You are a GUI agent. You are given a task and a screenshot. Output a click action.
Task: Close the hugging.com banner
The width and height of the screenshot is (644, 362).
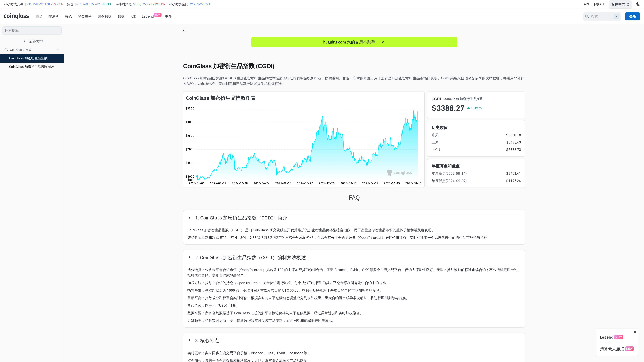[x=383, y=42]
